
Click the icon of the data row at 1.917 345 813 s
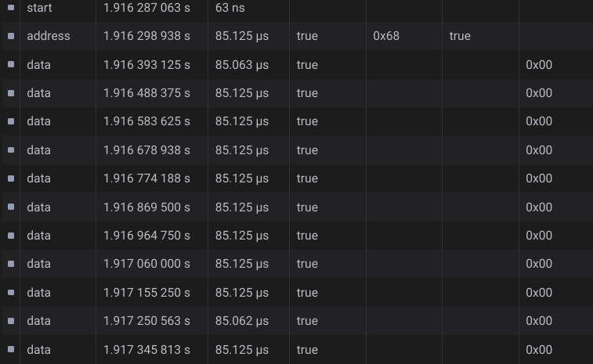point(11,349)
